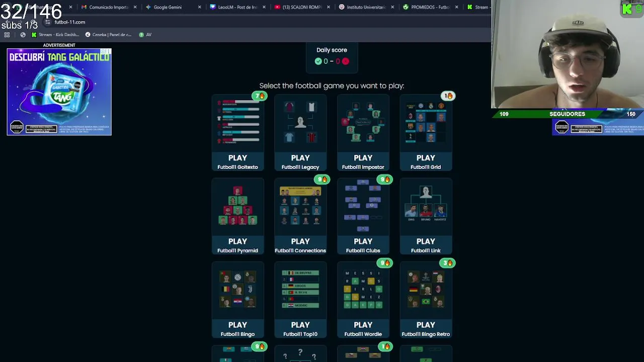Close the PROMIEDOS tab
The height and width of the screenshot is (362, 644).
(457, 7)
